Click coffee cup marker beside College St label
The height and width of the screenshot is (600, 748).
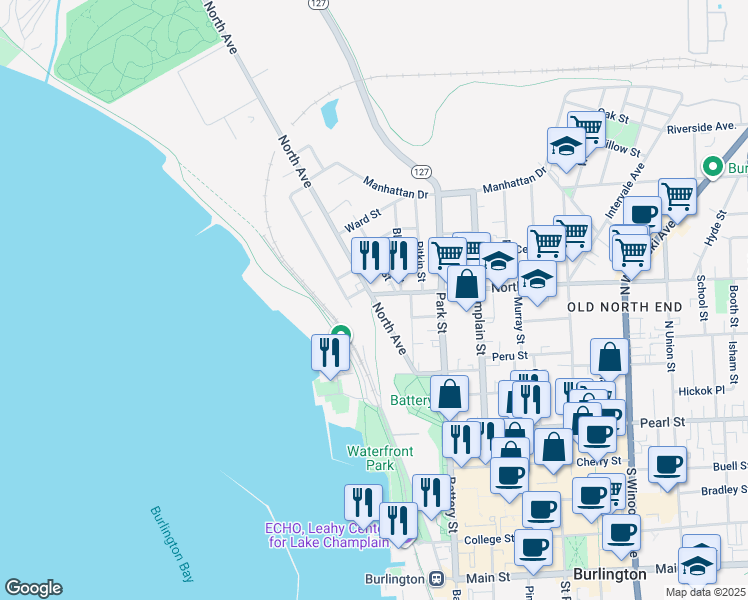534,548
